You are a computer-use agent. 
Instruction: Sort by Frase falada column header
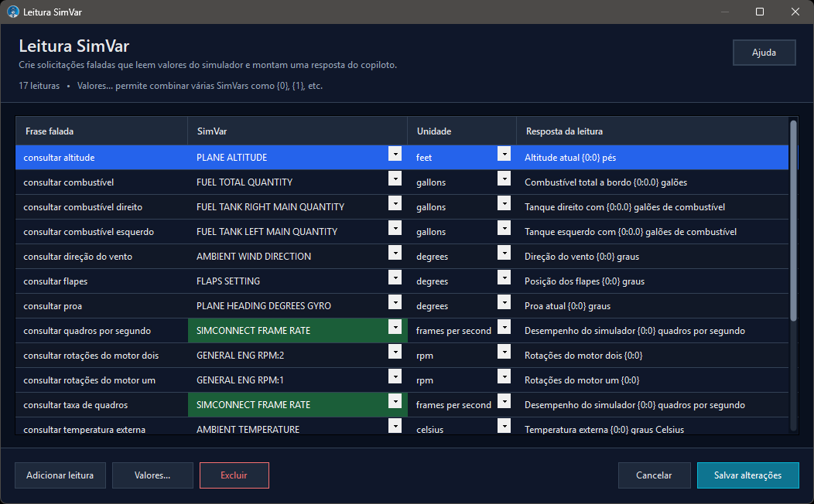click(102, 131)
